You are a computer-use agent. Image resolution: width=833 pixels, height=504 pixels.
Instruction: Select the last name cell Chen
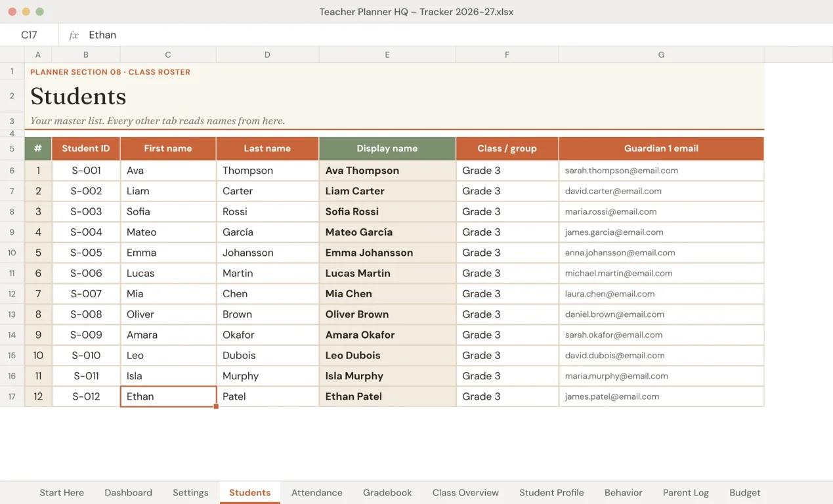(x=267, y=294)
